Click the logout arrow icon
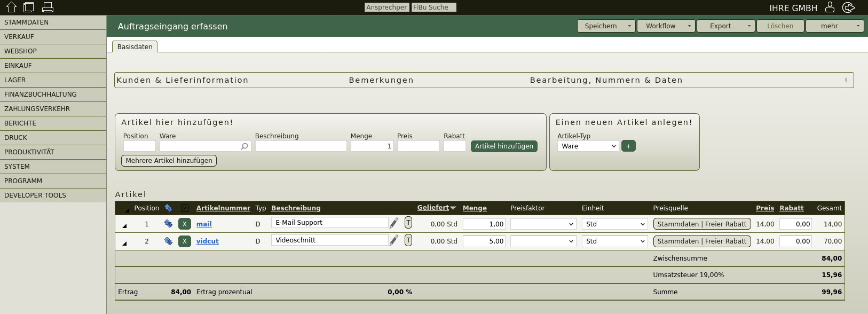Screen dimensions: 868x314 point(848,7)
